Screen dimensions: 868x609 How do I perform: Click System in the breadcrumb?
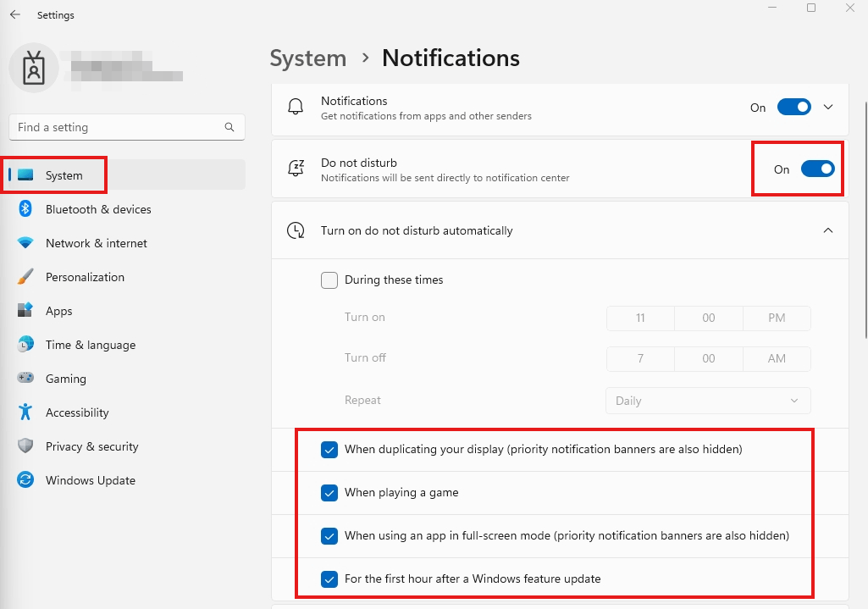pyautogui.click(x=307, y=58)
